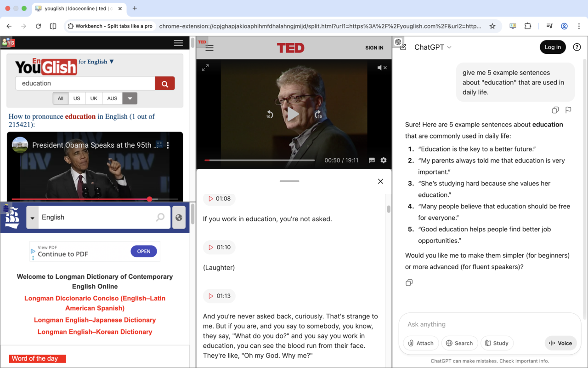Click the red YouGlish search button
588x368 pixels.
[165, 83]
